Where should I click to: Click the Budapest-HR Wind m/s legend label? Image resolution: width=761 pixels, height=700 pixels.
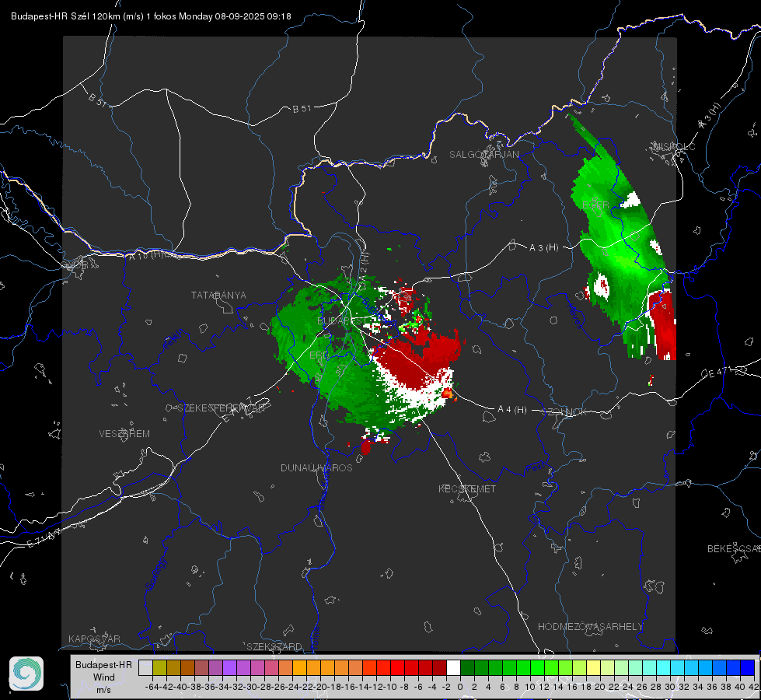click(104, 677)
